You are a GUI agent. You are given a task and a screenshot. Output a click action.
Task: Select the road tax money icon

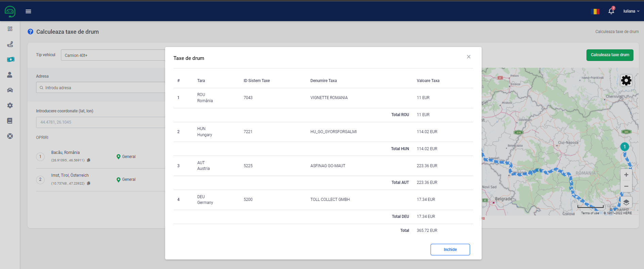(10, 60)
